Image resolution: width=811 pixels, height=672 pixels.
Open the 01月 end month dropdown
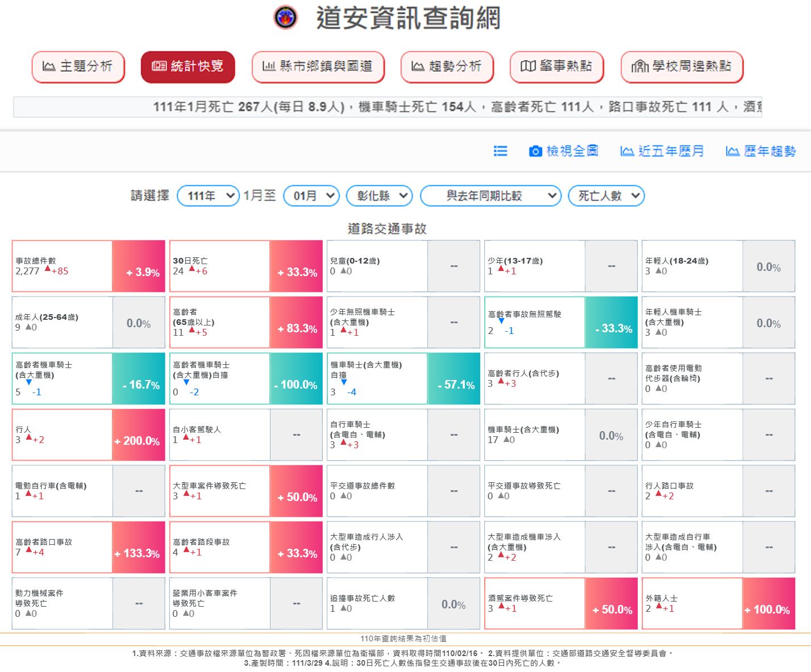pyautogui.click(x=311, y=196)
